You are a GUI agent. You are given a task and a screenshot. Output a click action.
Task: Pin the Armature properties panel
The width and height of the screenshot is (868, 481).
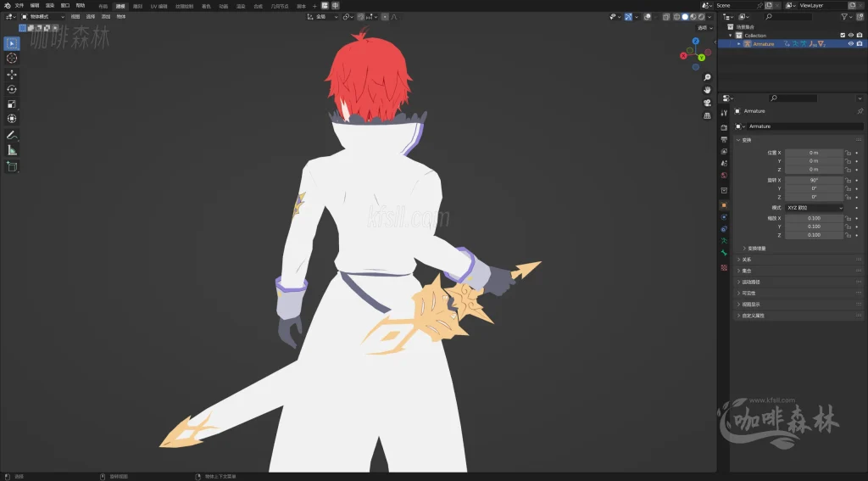[x=860, y=111]
